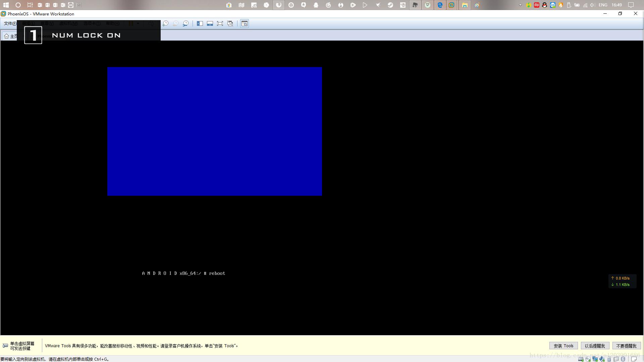Click the network adapter status icon

pos(595,359)
